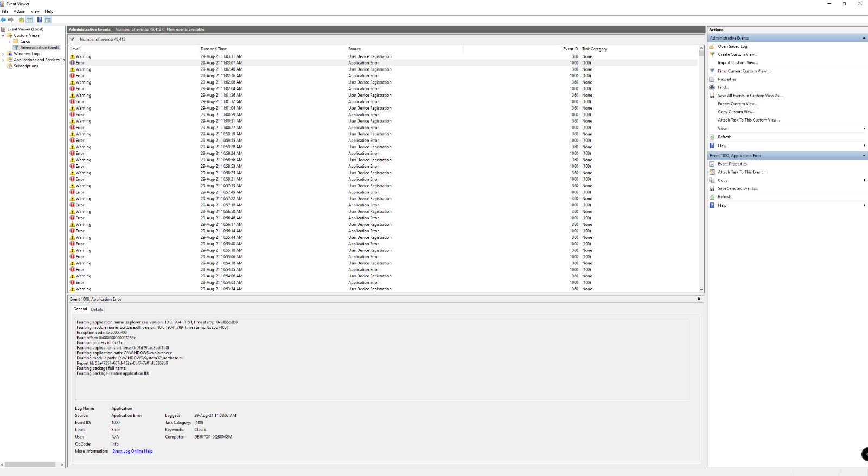Click the computer name DESKTOP-9QB8MGM

click(x=213, y=437)
